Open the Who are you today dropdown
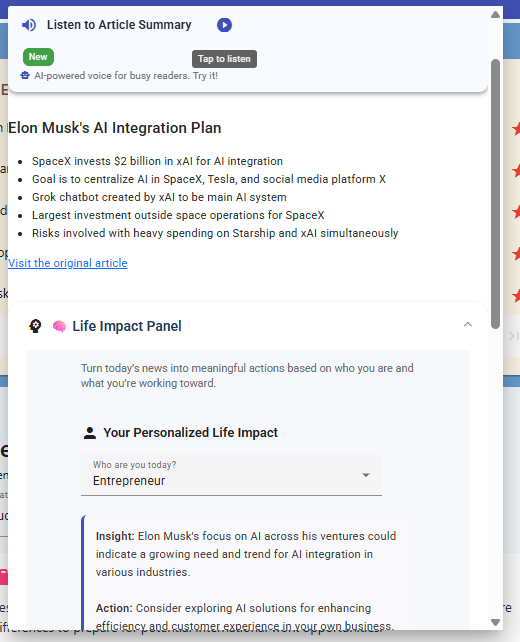Viewport: 520px width, 642px height. 231,475
